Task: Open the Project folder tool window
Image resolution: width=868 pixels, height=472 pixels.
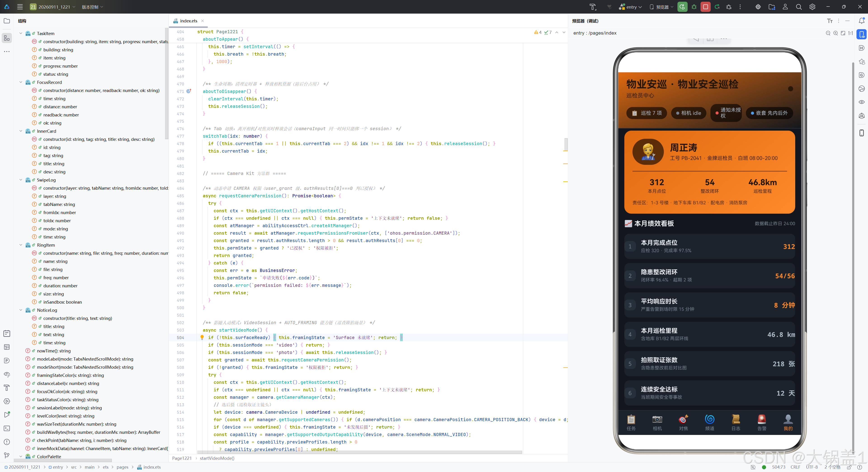Action: pyautogui.click(x=7, y=21)
